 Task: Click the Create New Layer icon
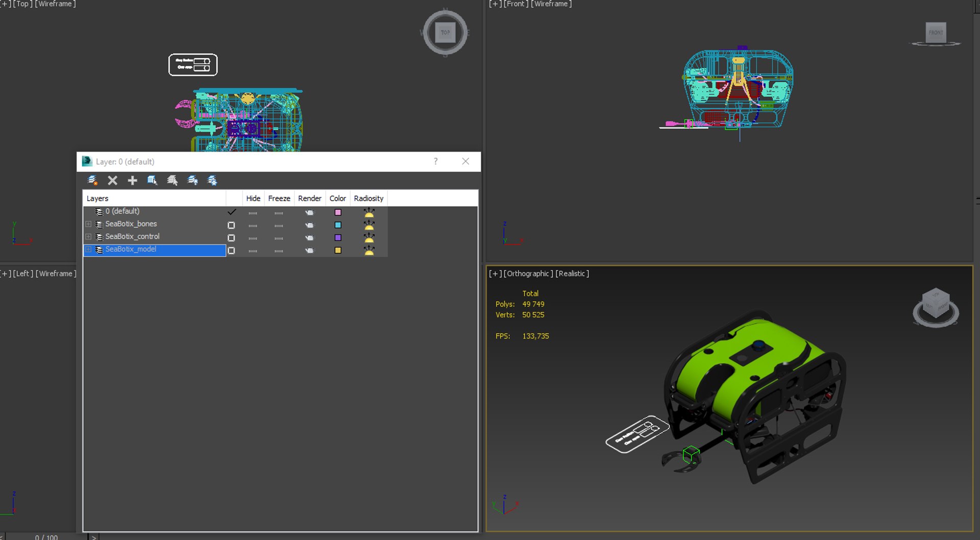92,180
